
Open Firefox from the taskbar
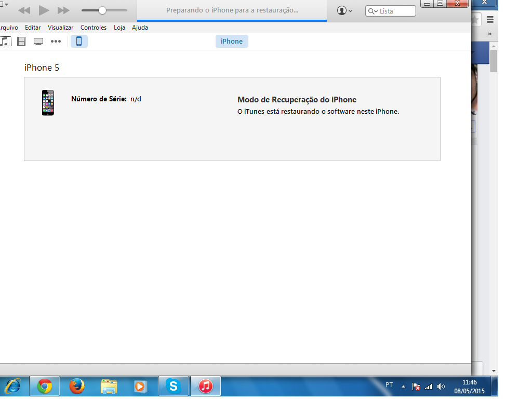[x=77, y=387]
